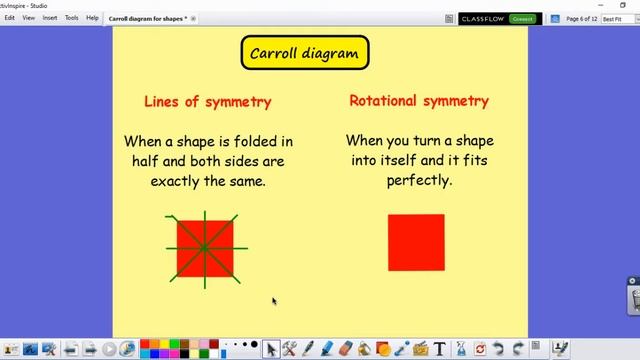Image resolution: width=640 pixels, height=360 pixels.
Task: Adjust the blue pen width slider handle
Action: 223,354
